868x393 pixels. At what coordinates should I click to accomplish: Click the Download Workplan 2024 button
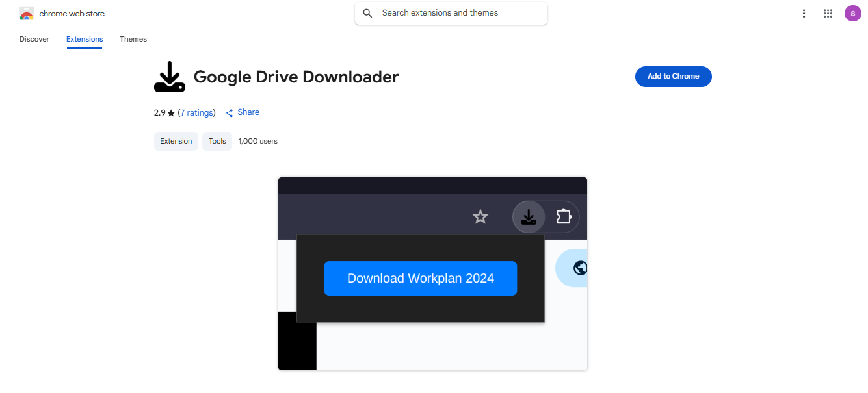[x=420, y=278]
